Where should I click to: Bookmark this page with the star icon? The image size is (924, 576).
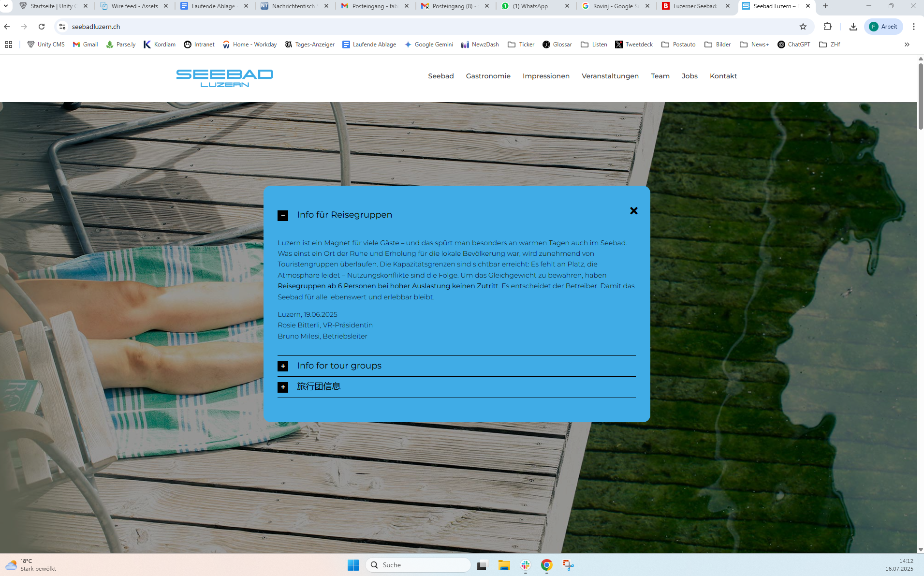[x=803, y=27]
